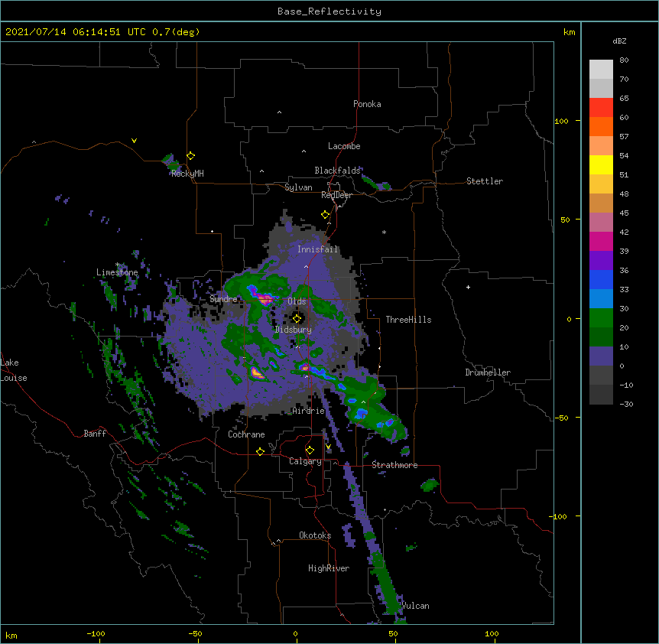Select the red swatch in the dBZ legend

(x=601, y=108)
